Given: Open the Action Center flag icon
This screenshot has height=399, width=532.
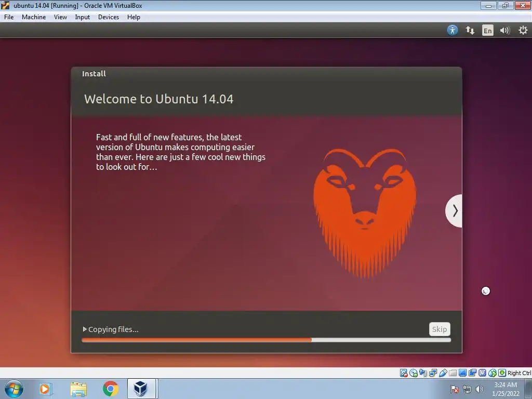Looking at the screenshot, I should point(455,389).
